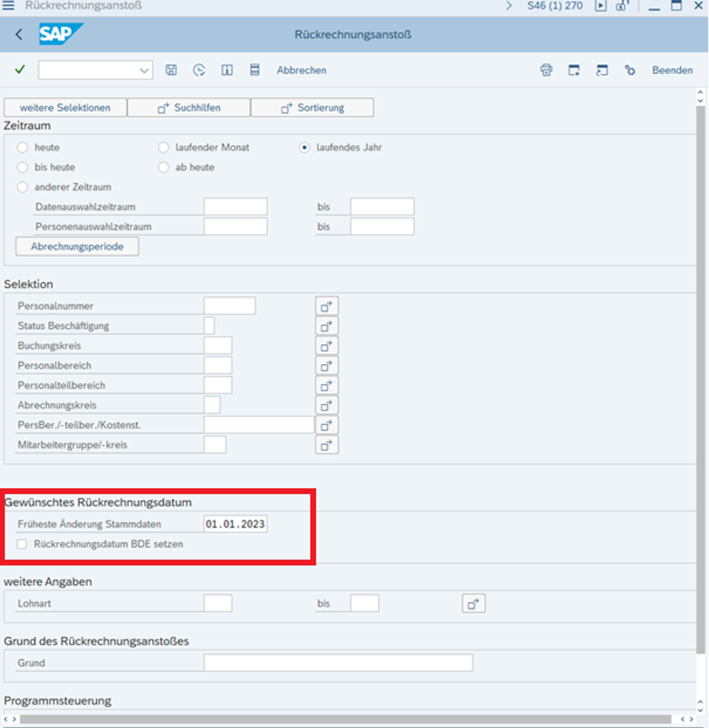Viewport: 709px width, 728px height.
Task: Click the Get variant icon
Action: pyautogui.click(x=255, y=70)
